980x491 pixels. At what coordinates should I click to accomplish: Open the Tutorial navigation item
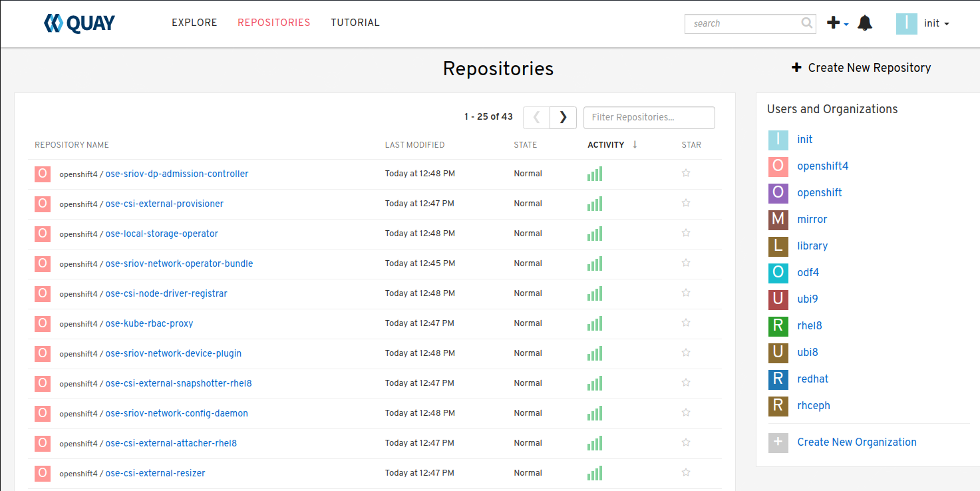pyautogui.click(x=355, y=23)
